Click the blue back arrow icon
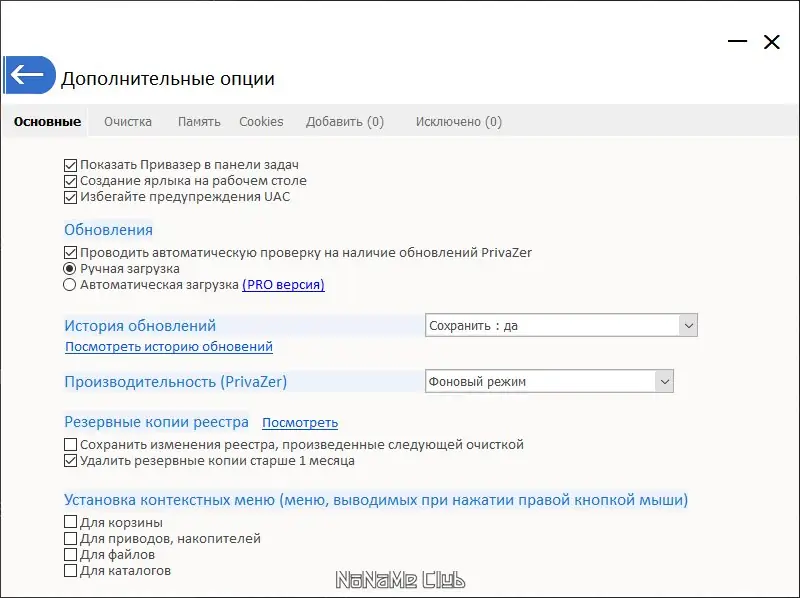 (x=28, y=76)
